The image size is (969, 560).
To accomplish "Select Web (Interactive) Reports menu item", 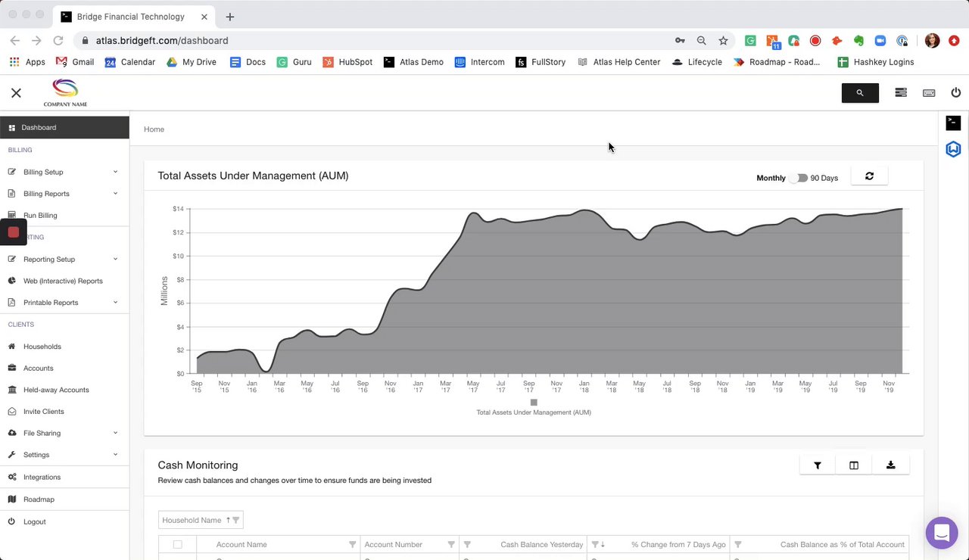I will pos(63,281).
